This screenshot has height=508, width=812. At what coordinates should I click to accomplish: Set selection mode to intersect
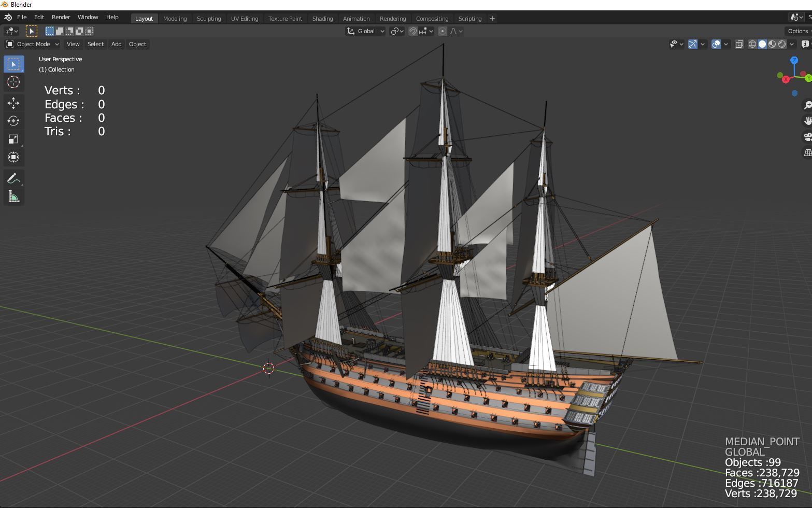(x=89, y=31)
